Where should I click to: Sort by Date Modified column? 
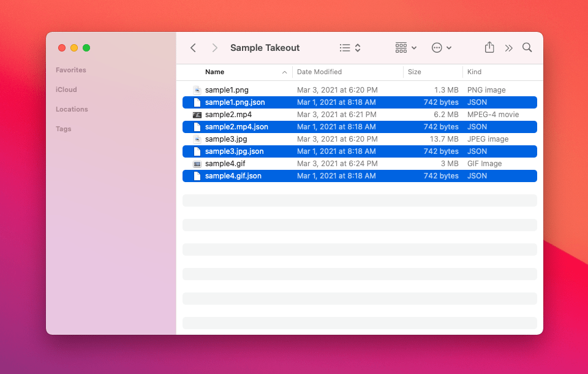click(x=319, y=72)
